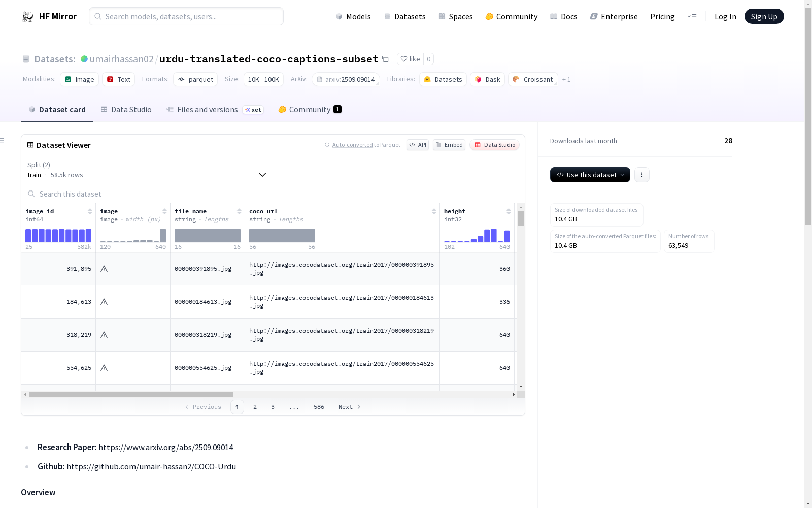
Task: Click the height column histogram
Action: pyautogui.click(x=477, y=235)
